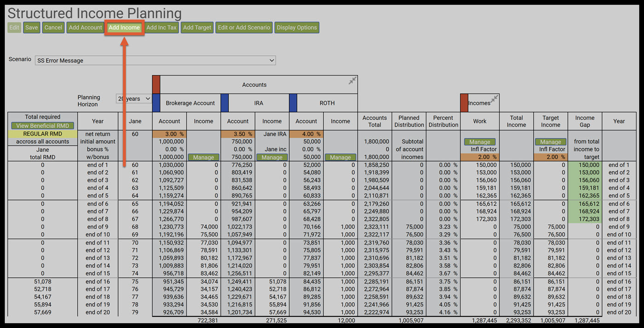The image size is (644, 328).
Task: Click the Add Inc Tax button
Action: point(161,28)
